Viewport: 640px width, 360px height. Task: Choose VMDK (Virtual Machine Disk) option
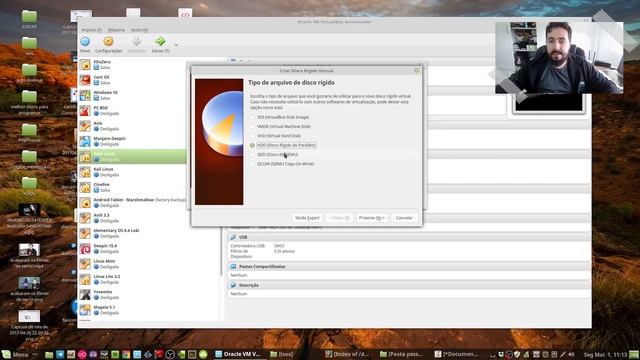pos(280,127)
